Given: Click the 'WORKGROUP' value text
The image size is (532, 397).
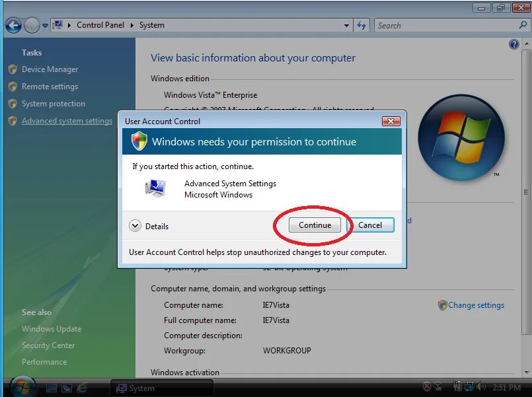Looking at the screenshot, I should 287,351.
